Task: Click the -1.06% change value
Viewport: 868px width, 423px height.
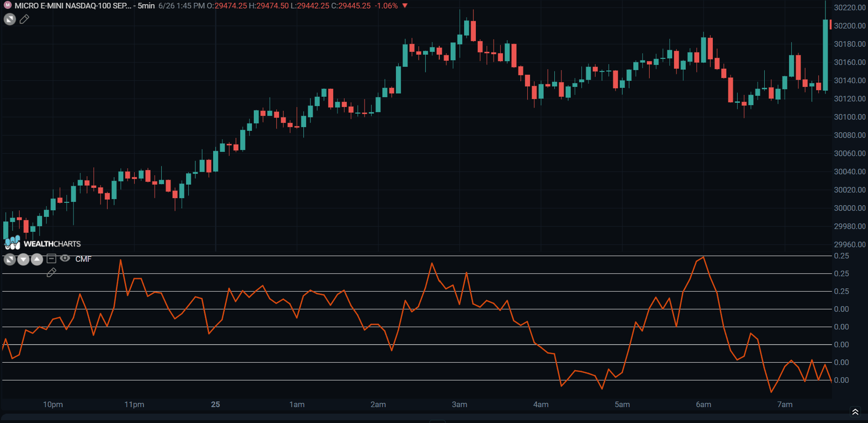Action: pos(386,6)
